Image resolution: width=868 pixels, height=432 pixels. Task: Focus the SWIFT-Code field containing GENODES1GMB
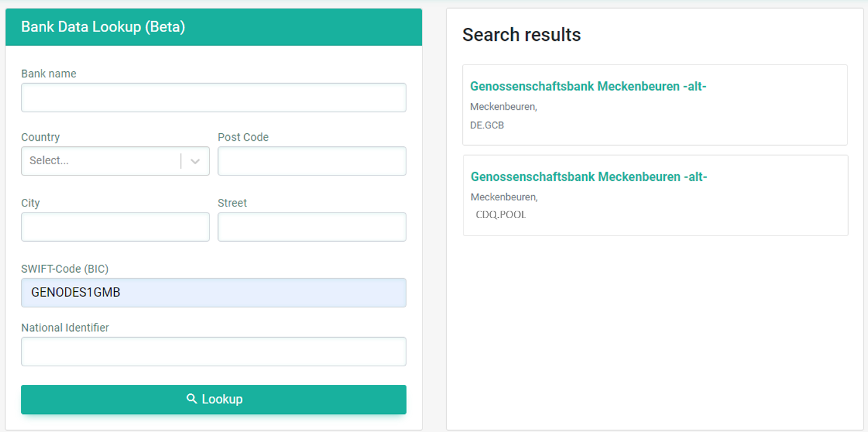click(213, 293)
